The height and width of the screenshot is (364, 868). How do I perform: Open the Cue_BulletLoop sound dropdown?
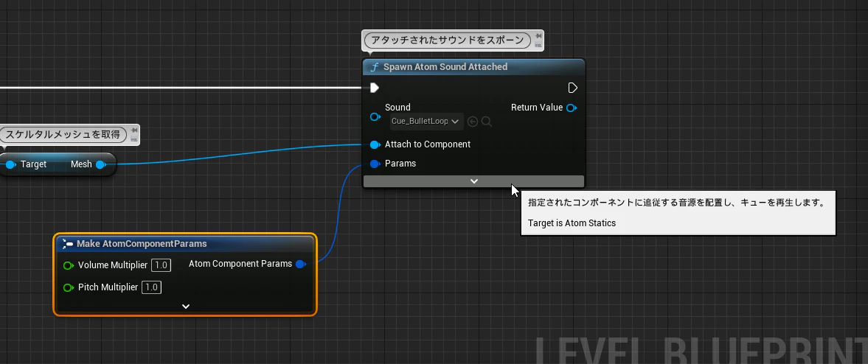point(425,121)
